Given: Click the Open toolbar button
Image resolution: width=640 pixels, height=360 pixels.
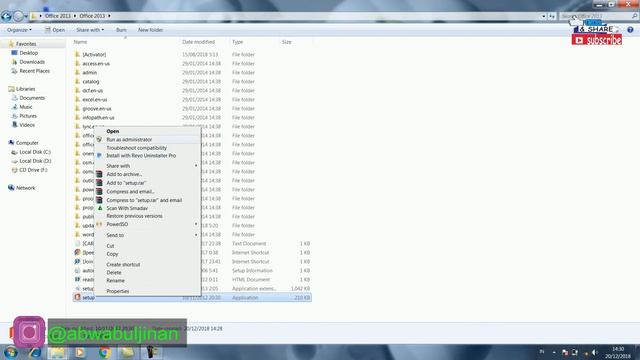Looking at the screenshot, I should coord(55,30).
